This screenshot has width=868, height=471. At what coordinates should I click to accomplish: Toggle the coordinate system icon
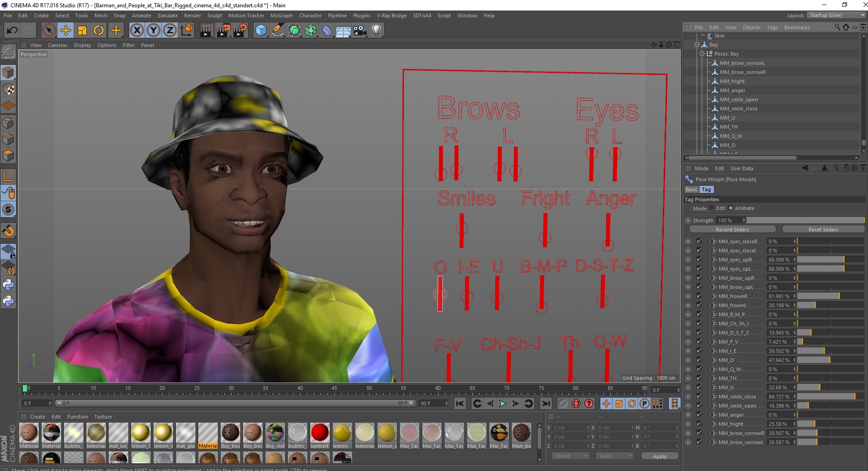186,31
